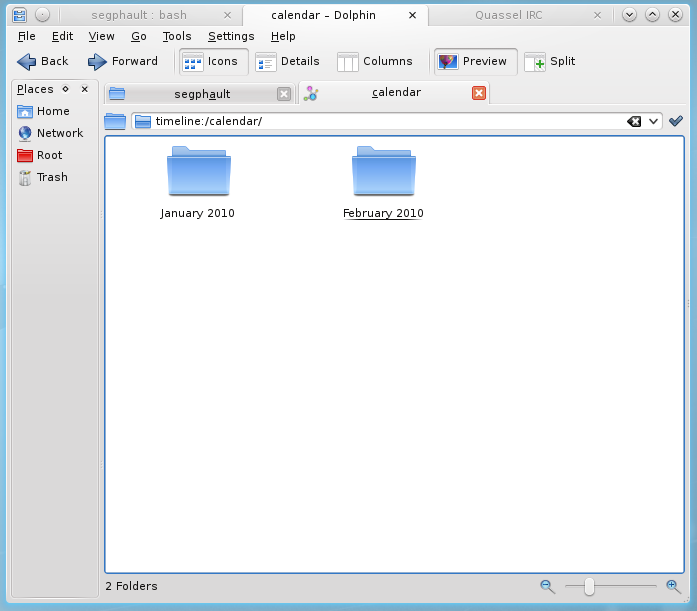The image size is (697, 611).
Task: Select the calendar Dolphin tab
Action: tap(395, 92)
